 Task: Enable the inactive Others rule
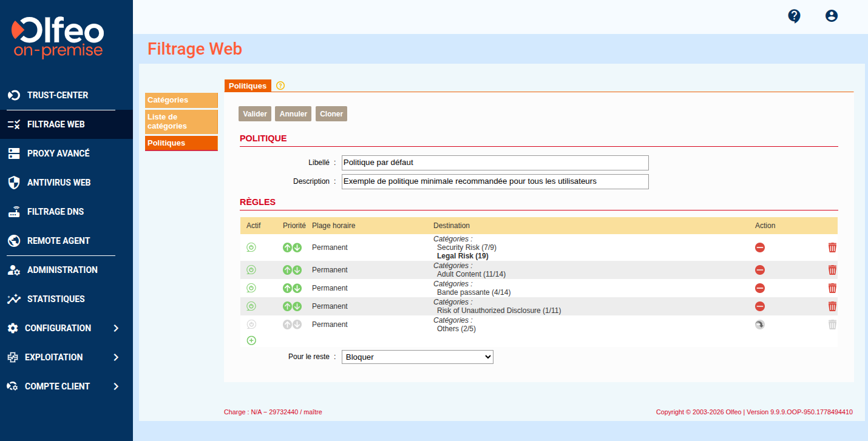pyautogui.click(x=251, y=325)
